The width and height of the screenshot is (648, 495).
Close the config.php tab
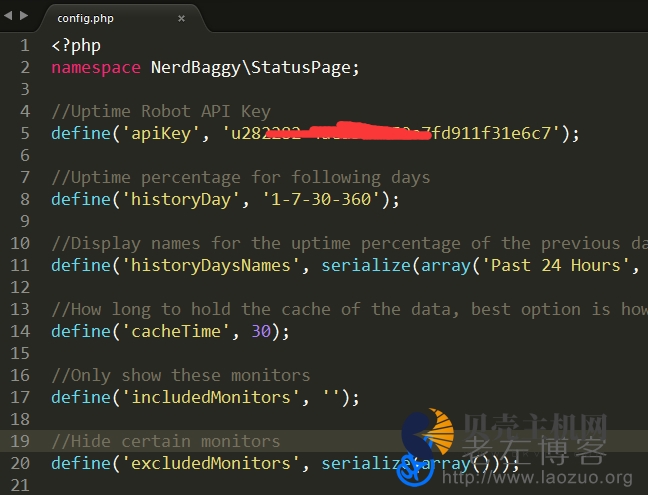click(181, 18)
